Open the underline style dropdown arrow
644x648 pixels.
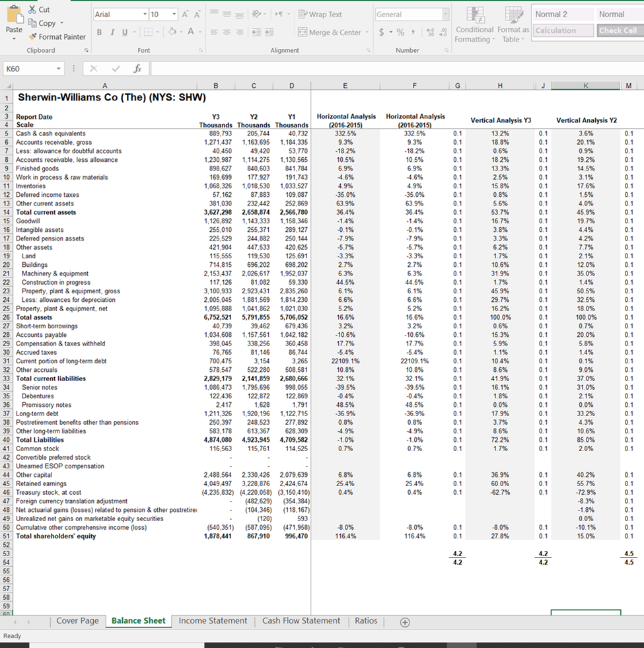coord(134,32)
